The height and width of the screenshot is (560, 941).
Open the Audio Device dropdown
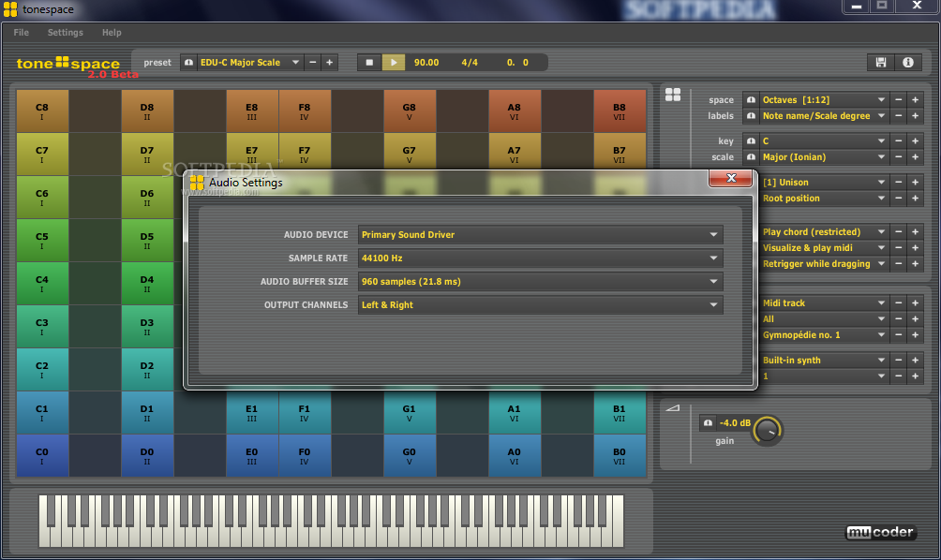[540, 234]
